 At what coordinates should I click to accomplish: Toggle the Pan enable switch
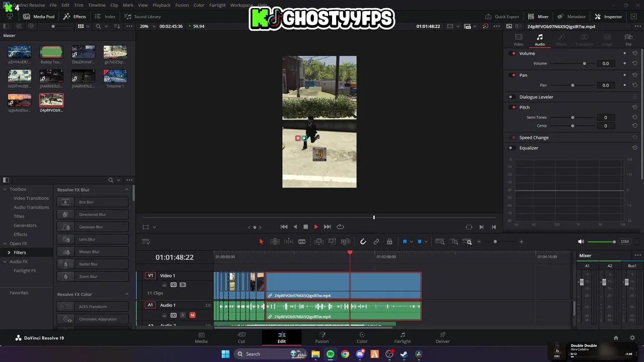click(513, 75)
